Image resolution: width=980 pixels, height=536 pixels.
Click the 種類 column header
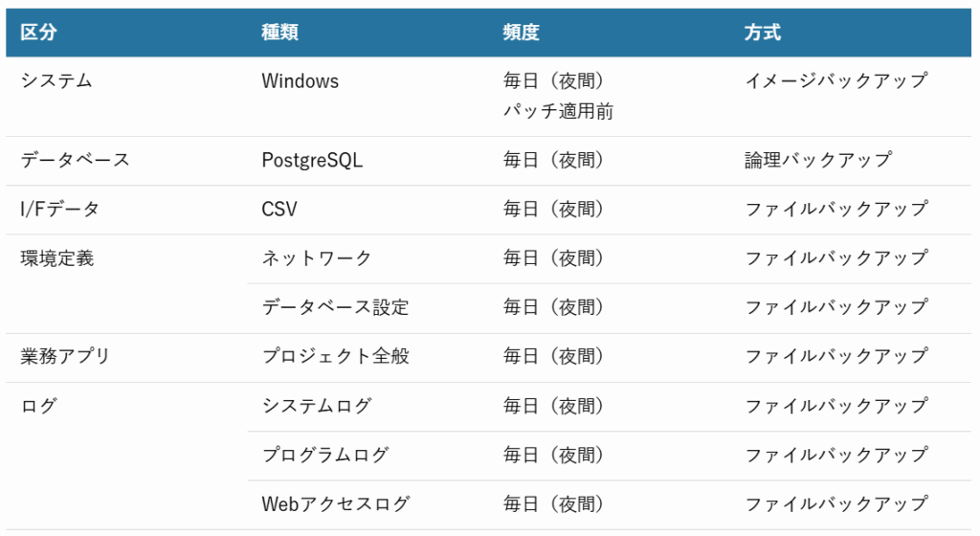click(x=279, y=33)
